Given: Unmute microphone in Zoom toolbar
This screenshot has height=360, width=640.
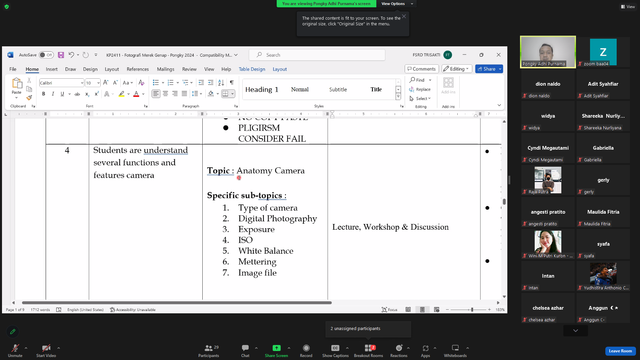Looking at the screenshot, I should (15, 350).
